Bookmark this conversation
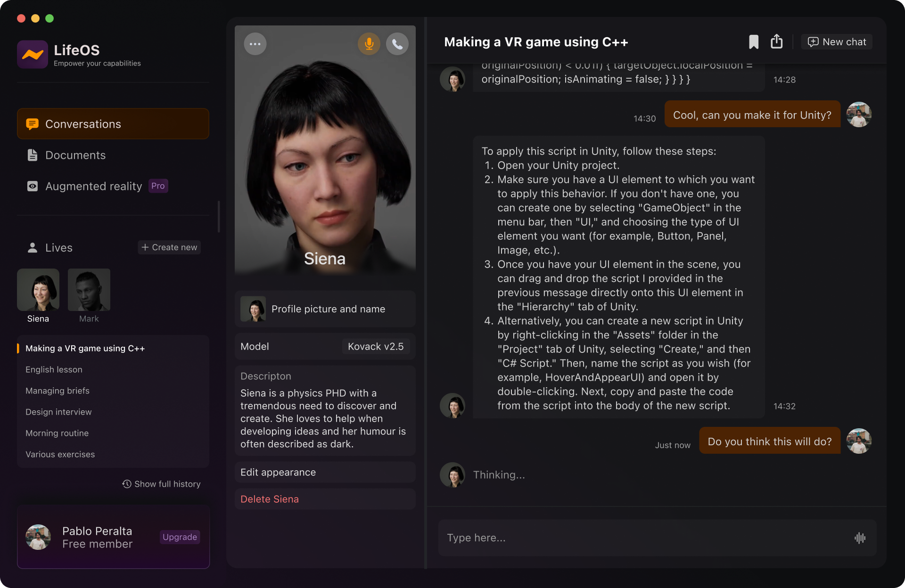This screenshot has width=905, height=588. [754, 42]
